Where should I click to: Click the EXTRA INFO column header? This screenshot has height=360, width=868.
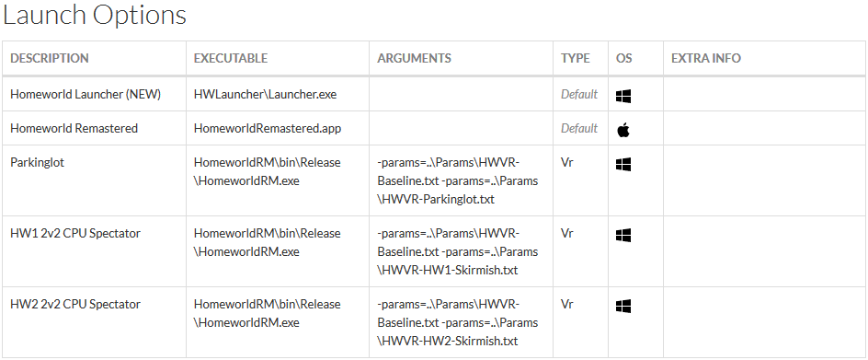pos(706,58)
